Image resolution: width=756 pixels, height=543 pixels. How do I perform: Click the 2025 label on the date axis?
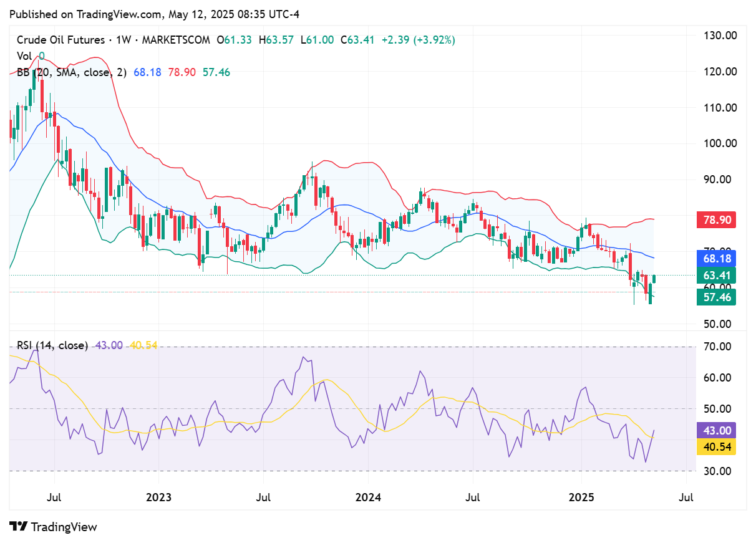pos(581,497)
